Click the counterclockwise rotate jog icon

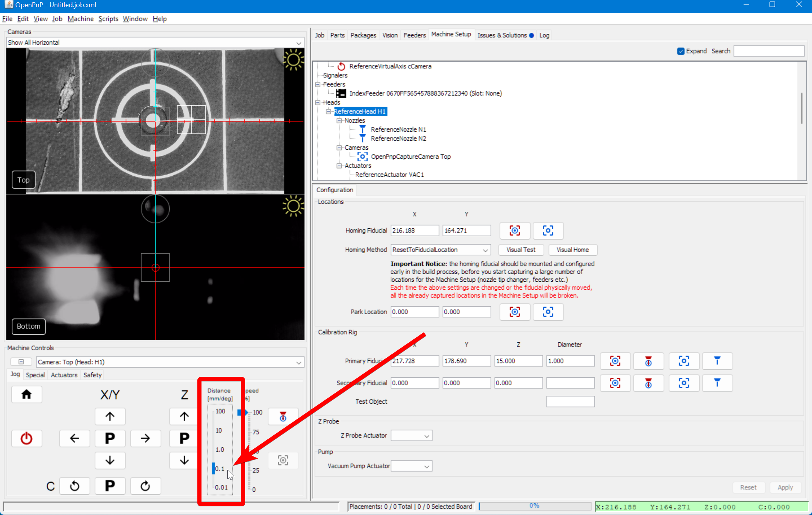75,486
